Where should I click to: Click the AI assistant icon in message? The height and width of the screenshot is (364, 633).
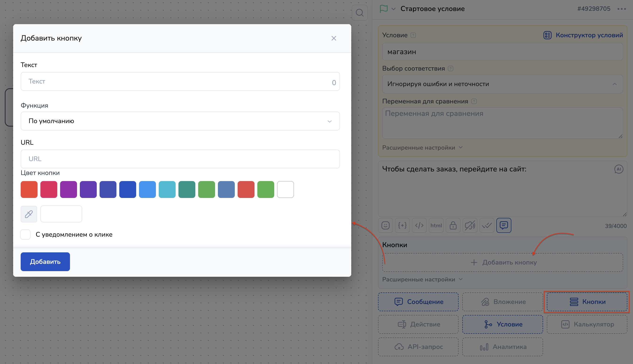(618, 169)
